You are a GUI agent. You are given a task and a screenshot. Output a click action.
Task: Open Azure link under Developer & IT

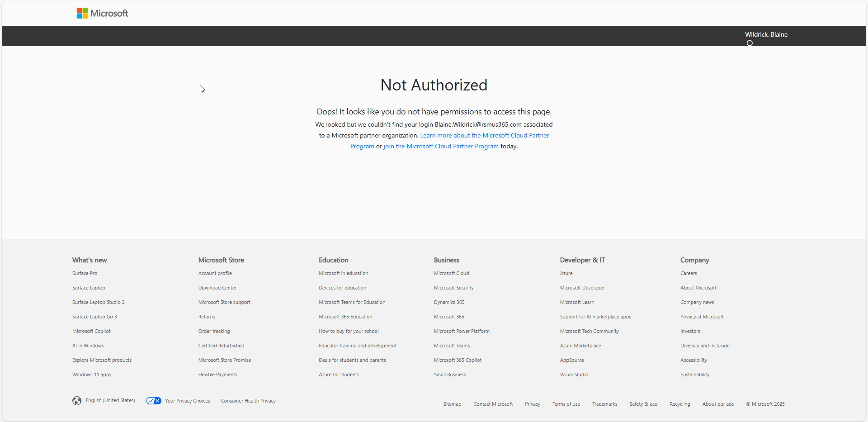pyautogui.click(x=566, y=273)
